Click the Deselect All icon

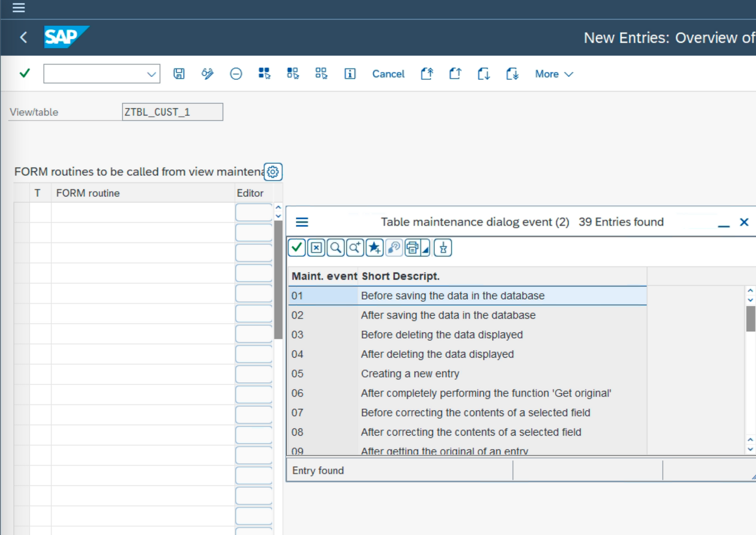pyautogui.click(x=321, y=74)
